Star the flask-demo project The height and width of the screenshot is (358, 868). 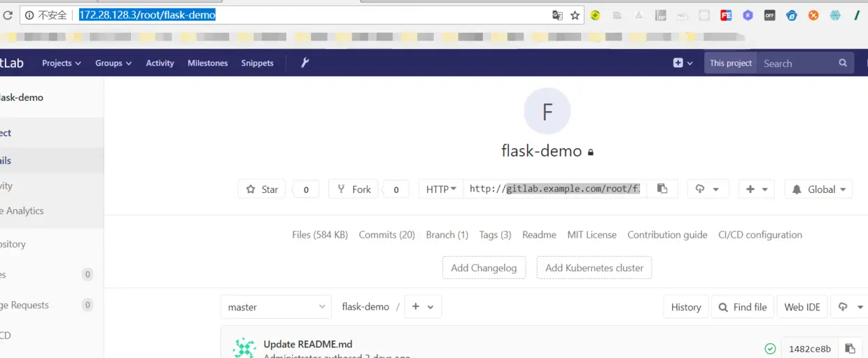click(x=262, y=189)
